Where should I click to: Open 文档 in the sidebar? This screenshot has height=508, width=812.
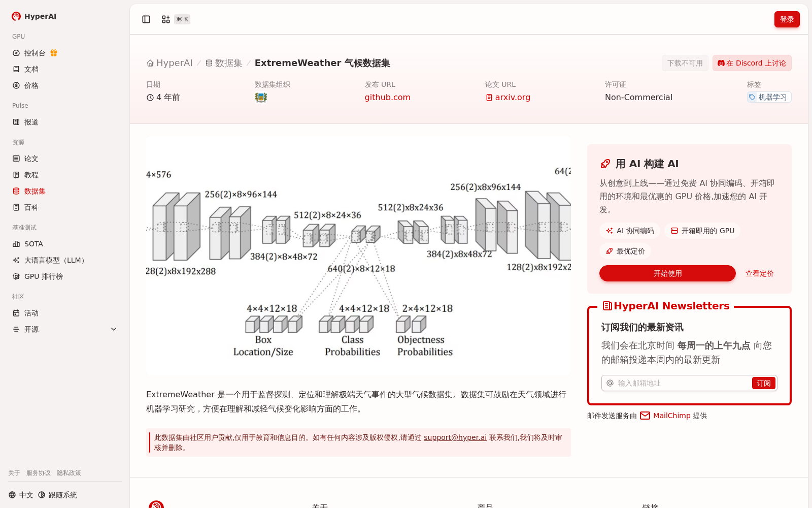[x=65, y=69]
